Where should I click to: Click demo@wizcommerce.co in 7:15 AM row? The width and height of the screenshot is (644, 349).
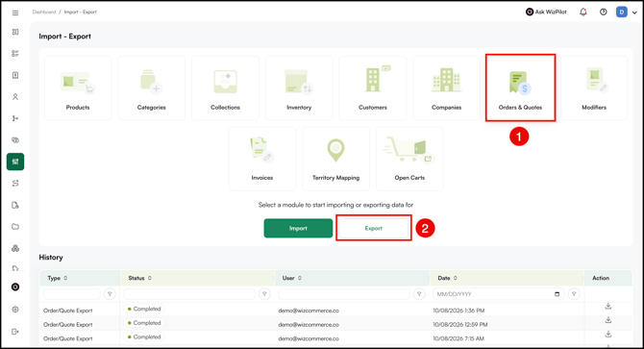[x=309, y=338]
